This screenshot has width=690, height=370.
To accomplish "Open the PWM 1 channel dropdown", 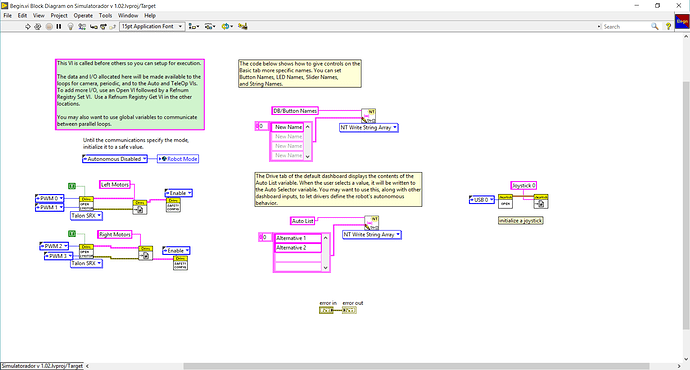I will (x=50, y=207).
